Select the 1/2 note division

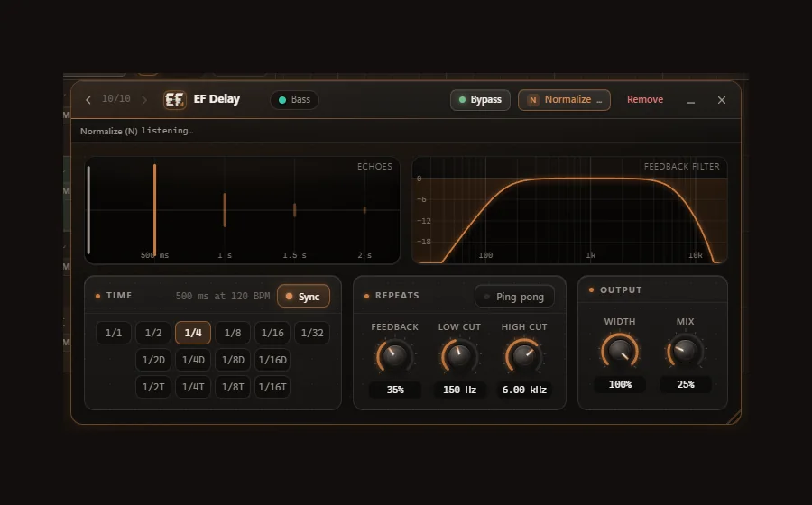pyautogui.click(x=153, y=333)
